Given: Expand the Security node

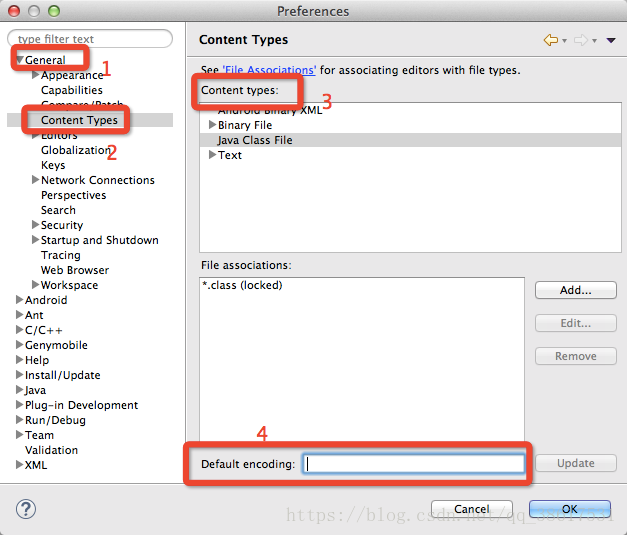Looking at the screenshot, I should pos(36,225).
